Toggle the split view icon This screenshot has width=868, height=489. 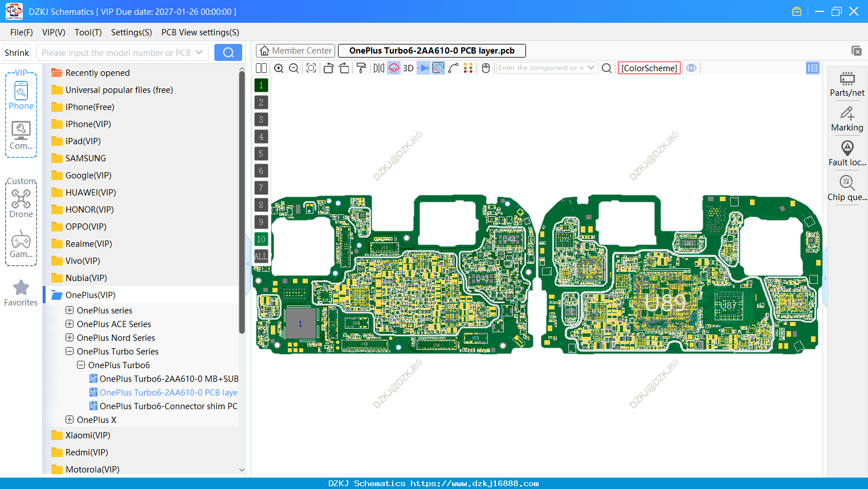pyautogui.click(x=261, y=68)
